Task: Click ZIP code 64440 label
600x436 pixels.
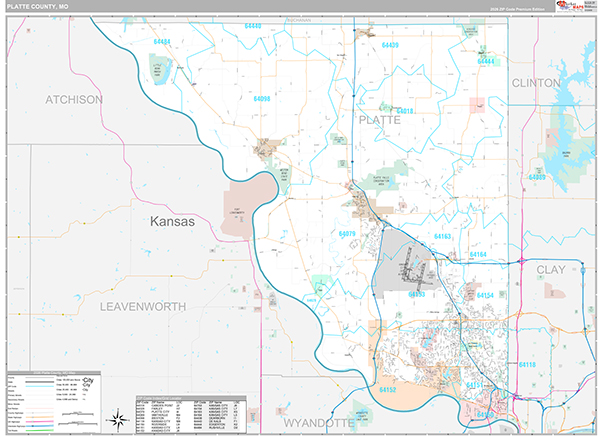Action: point(253,26)
